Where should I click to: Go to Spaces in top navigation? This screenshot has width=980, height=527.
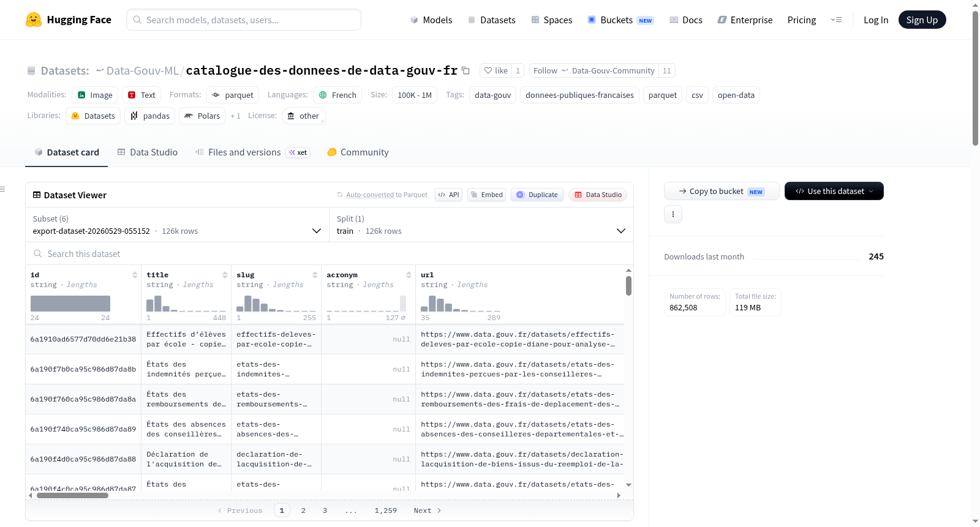point(552,20)
